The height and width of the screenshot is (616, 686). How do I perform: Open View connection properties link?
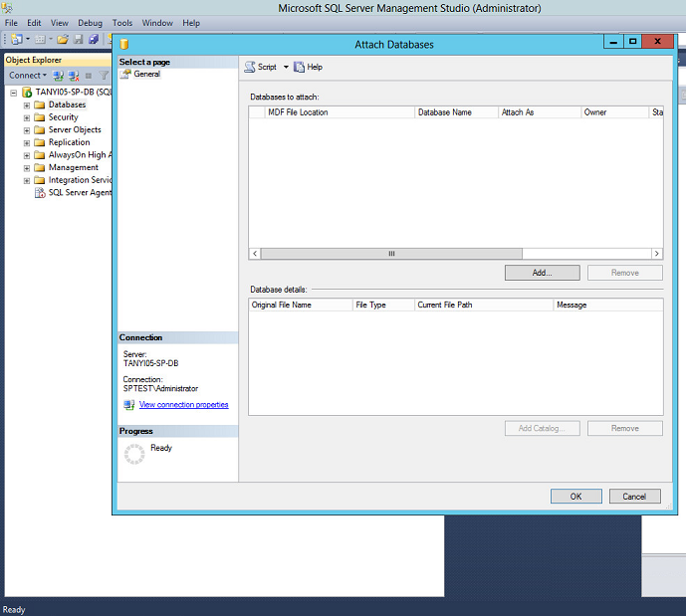183,405
